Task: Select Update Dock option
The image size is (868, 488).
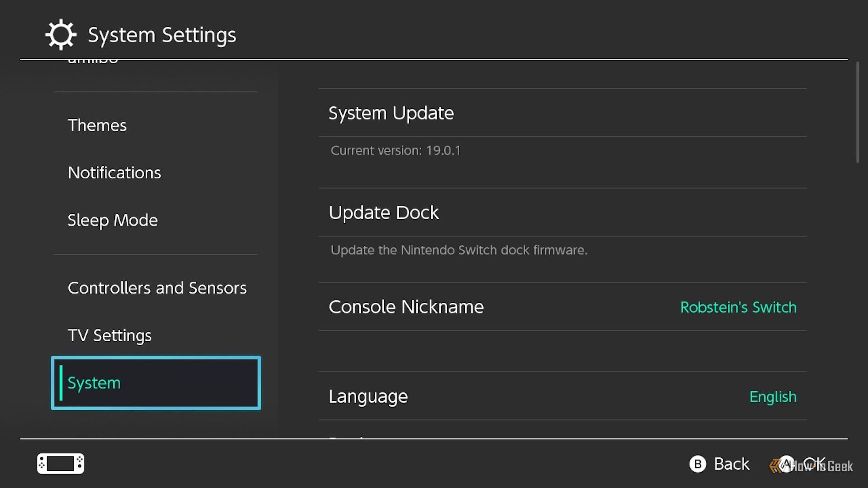Action: (563, 212)
